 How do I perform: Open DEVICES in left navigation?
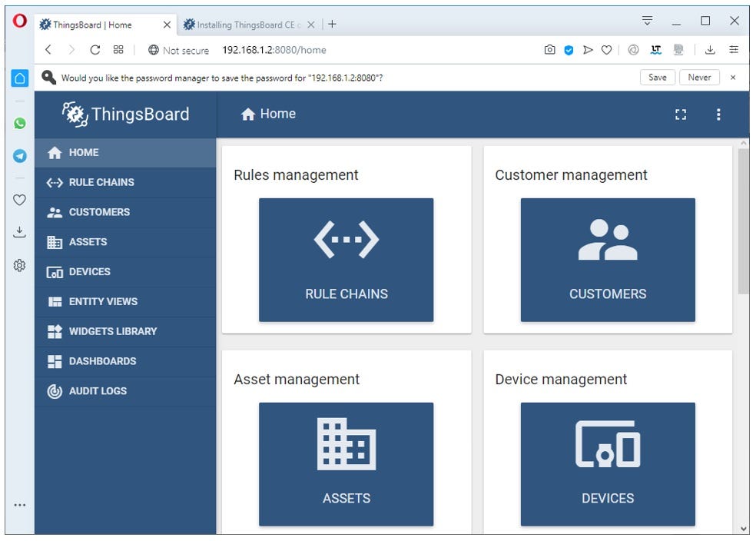125,273
